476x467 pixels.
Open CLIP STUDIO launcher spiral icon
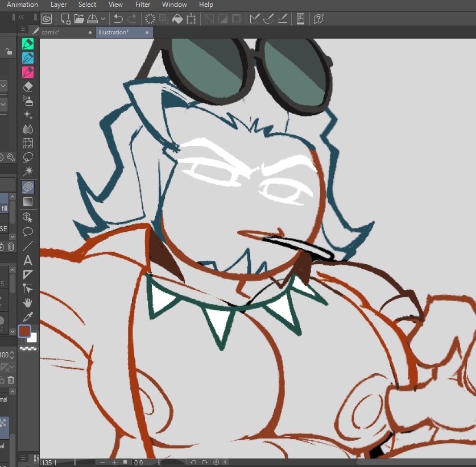(x=46, y=19)
